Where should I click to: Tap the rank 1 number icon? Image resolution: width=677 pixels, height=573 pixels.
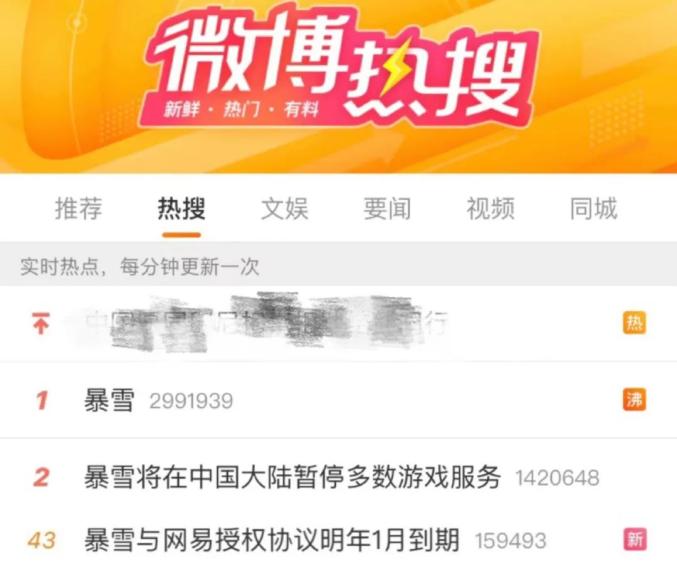pyautogui.click(x=41, y=400)
